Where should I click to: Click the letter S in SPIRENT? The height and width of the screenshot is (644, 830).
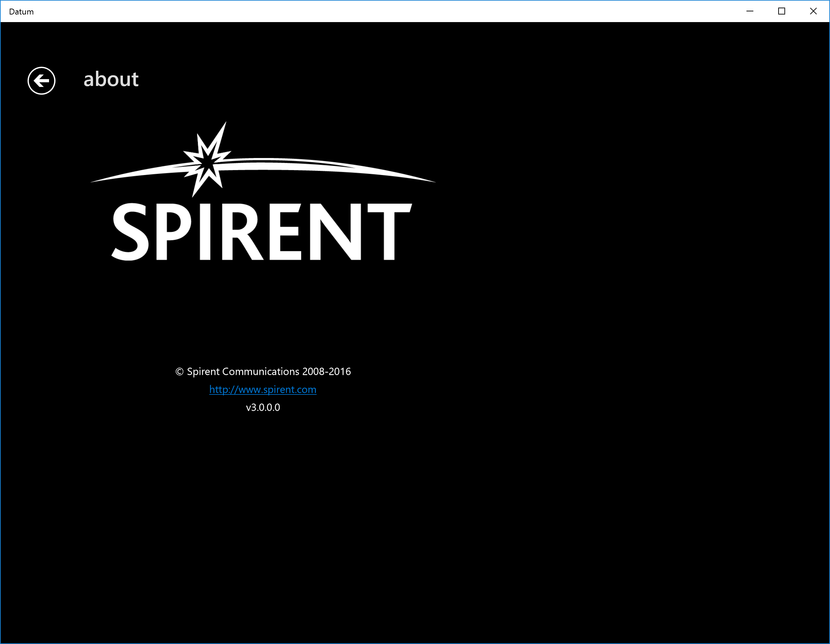tap(131, 232)
